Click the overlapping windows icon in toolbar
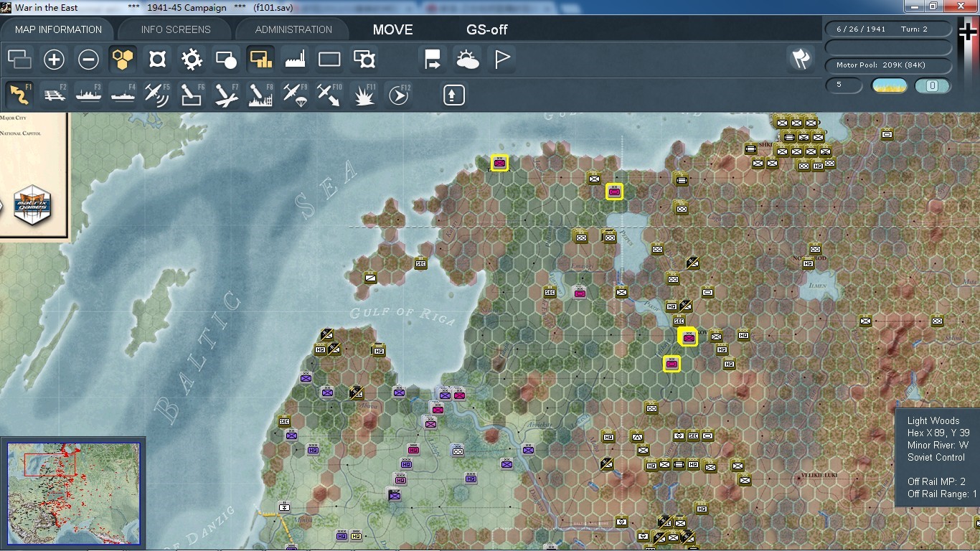This screenshot has width=980, height=551. 20,60
